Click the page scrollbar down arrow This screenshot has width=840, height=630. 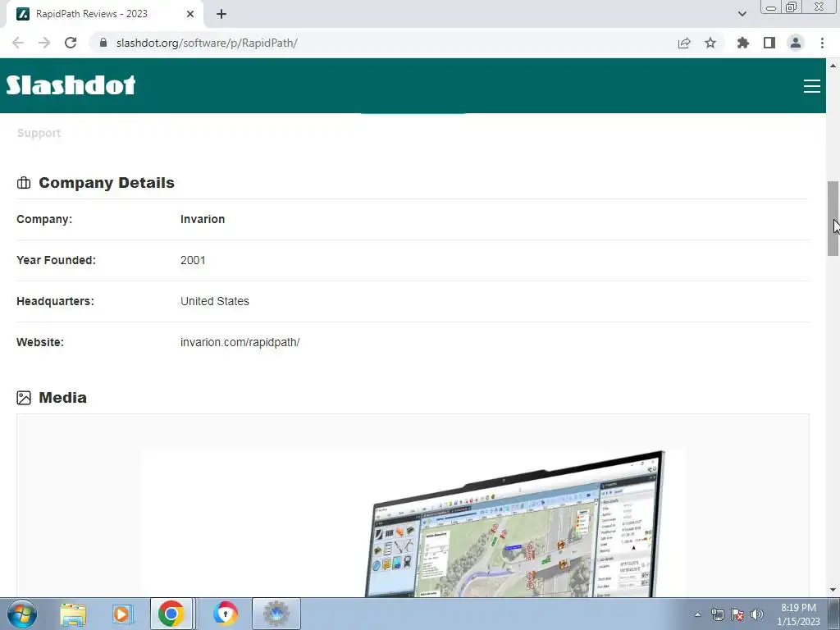[833, 591]
